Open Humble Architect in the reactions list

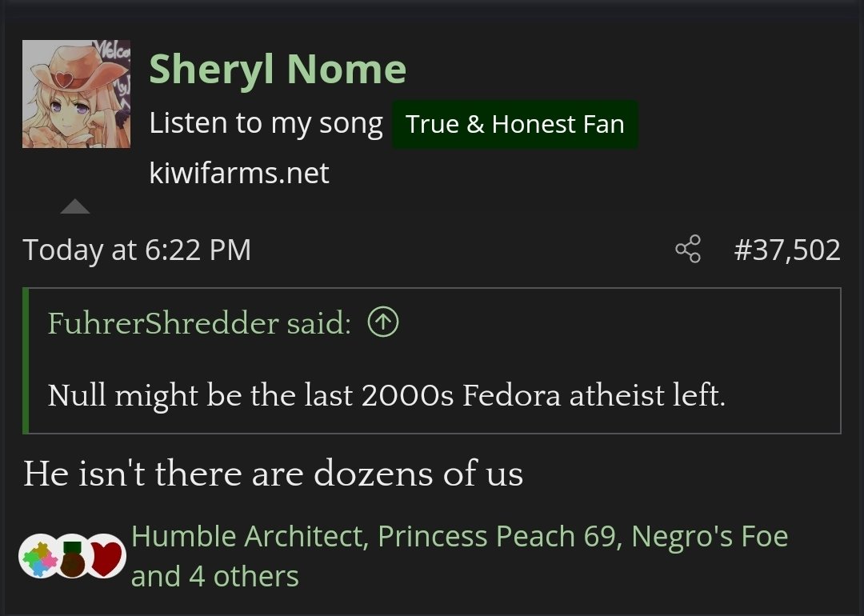coord(250,536)
